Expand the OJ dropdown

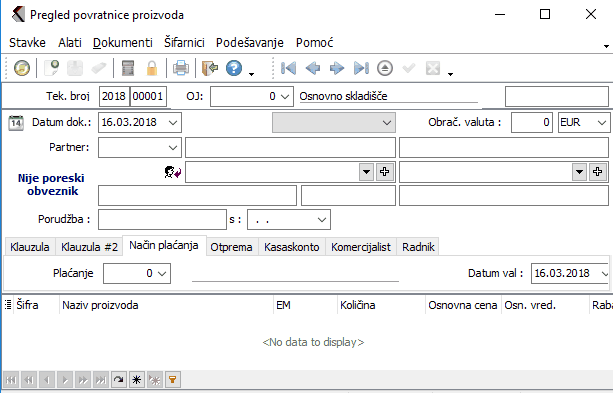(x=285, y=96)
